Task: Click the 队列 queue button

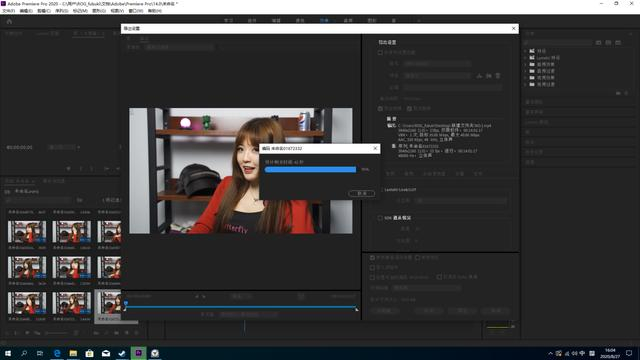Action: pos(429,311)
